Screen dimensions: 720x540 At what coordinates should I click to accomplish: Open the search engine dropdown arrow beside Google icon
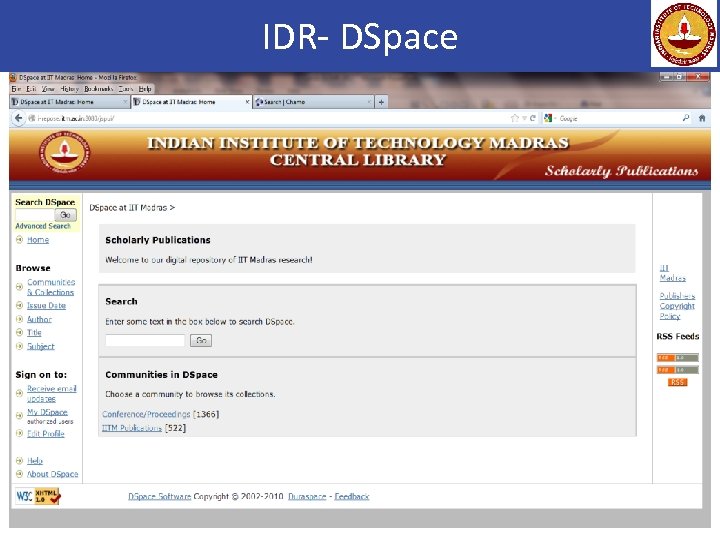coord(555,118)
